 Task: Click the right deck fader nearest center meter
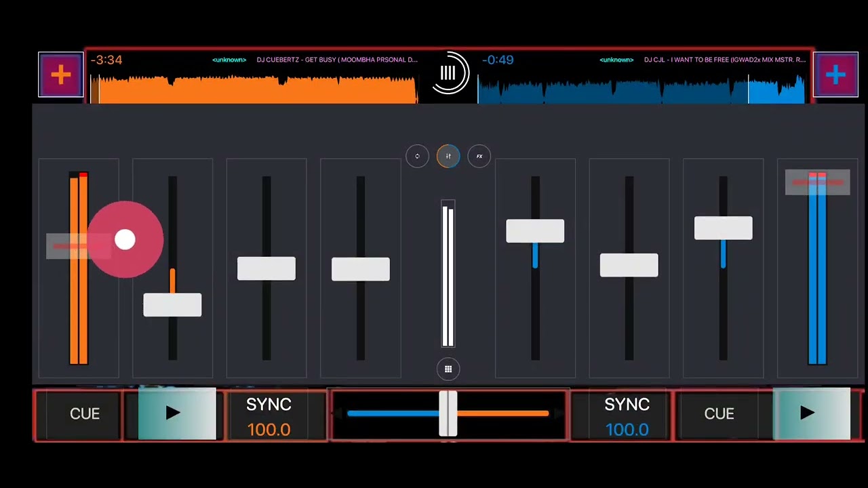(x=535, y=231)
